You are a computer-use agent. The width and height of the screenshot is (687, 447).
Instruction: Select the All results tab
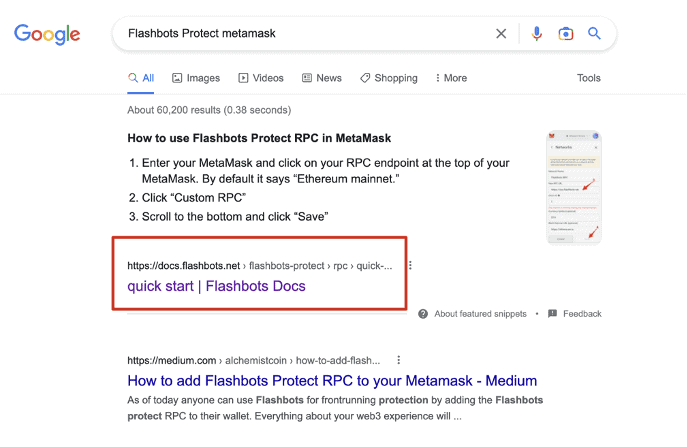[141, 78]
